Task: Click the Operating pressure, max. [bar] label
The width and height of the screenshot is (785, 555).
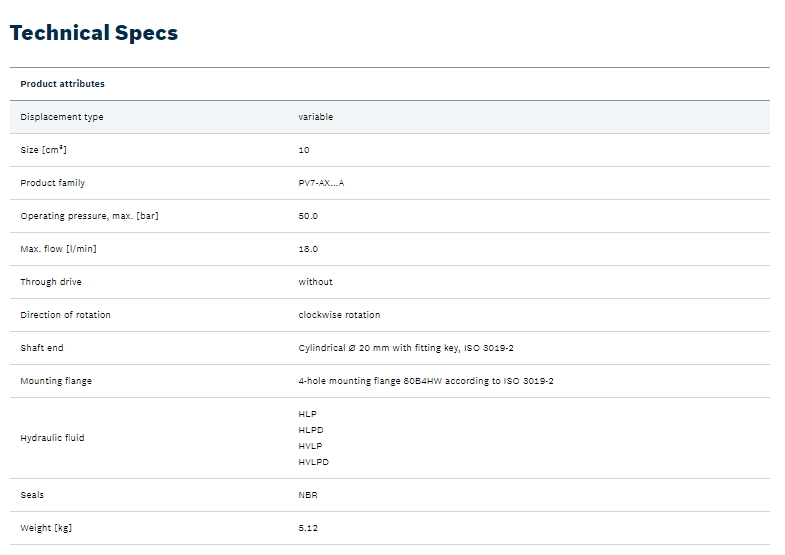Action: pos(89,216)
